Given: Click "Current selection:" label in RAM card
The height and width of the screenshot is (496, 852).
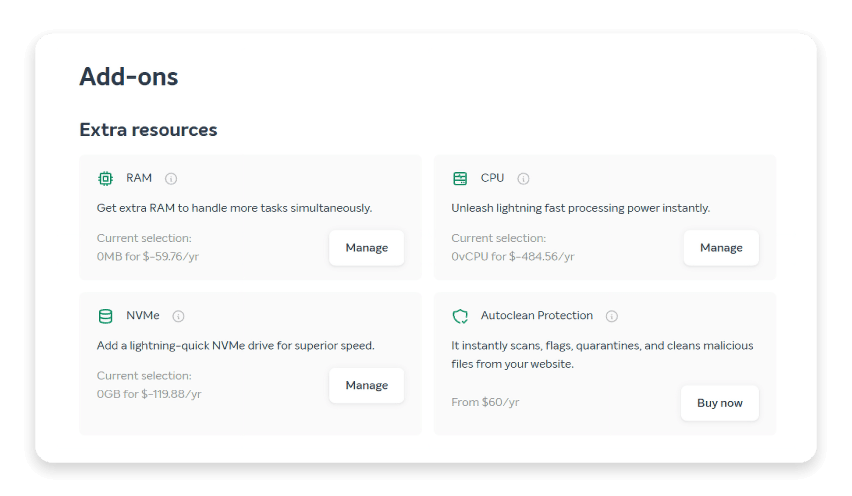Looking at the screenshot, I should [x=144, y=238].
